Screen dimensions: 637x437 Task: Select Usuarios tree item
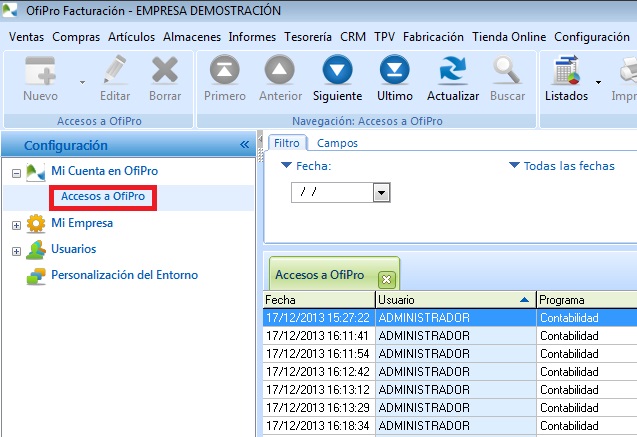[x=74, y=249]
